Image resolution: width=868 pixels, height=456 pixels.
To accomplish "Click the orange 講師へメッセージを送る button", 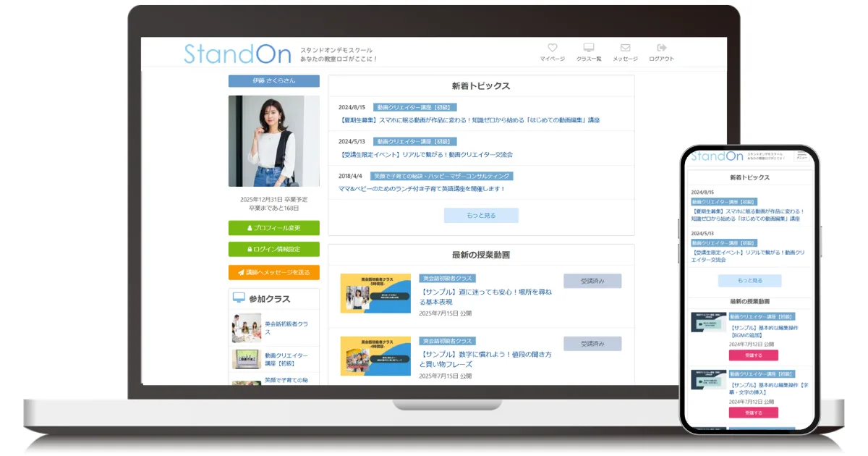I will tap(273, 272).
